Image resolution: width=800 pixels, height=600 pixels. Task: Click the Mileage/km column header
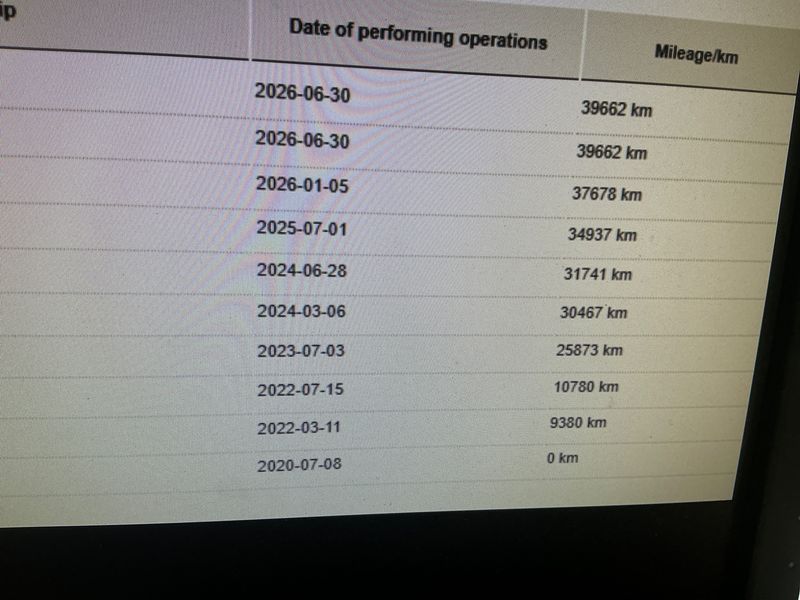pos(696,54)
